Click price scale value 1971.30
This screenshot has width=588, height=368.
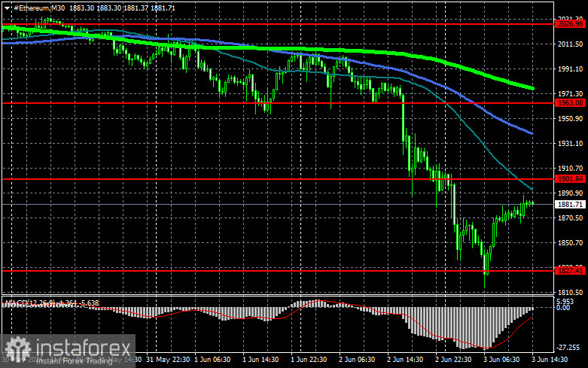(571, 93)
